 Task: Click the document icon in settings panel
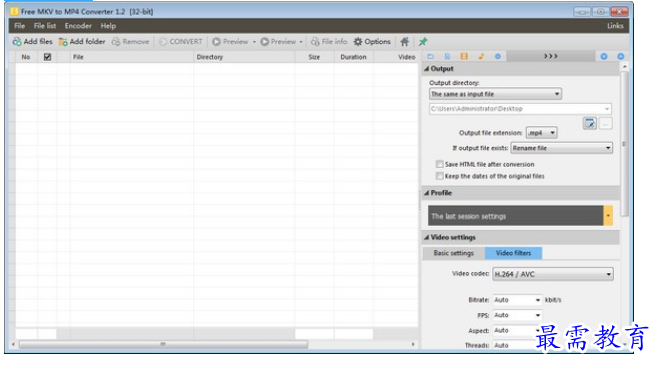click(447, 56)
